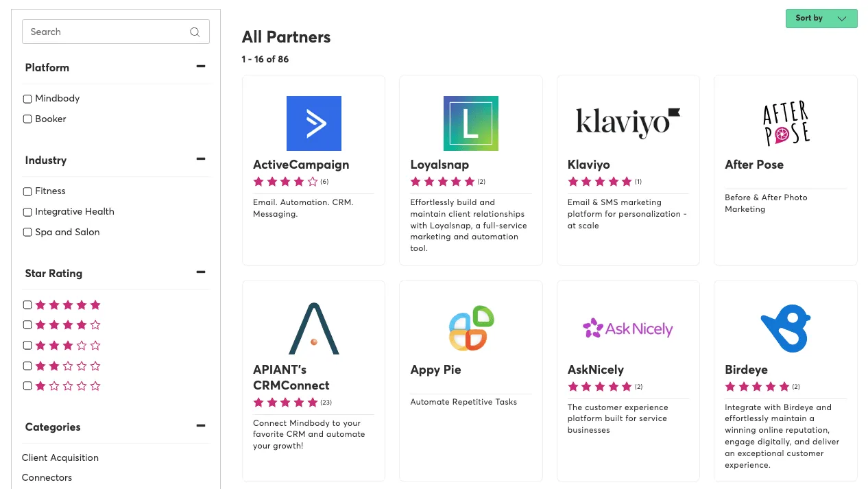Open the Birdeye bird logo
Screen dimensions: 868x489
click(x=786, y=329)
